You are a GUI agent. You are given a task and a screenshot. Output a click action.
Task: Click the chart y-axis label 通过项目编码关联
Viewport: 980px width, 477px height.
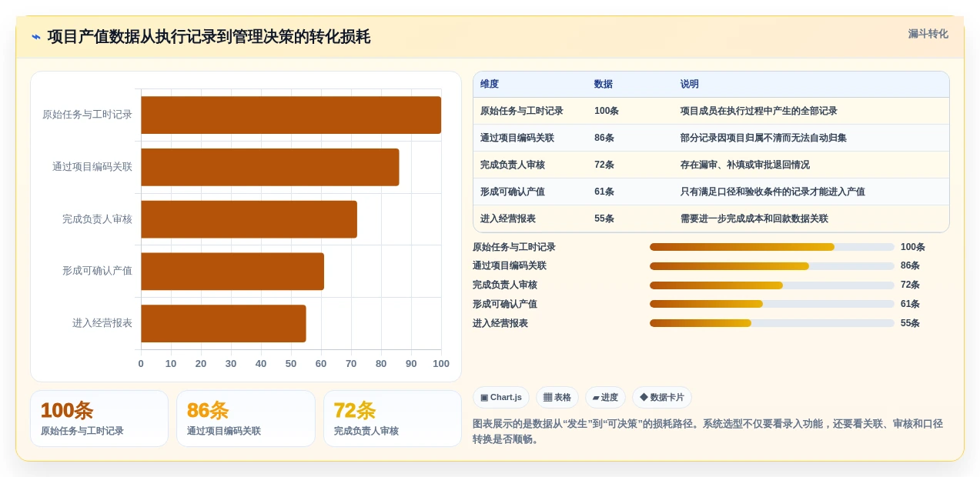tap(92, 167)
